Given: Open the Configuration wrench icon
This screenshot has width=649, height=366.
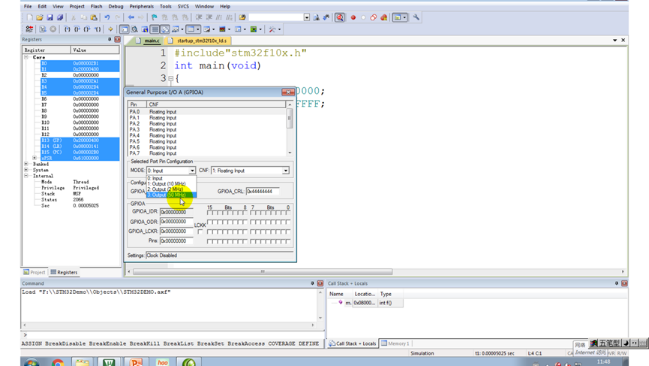Looking at the screenshot, I should point(416,17).
